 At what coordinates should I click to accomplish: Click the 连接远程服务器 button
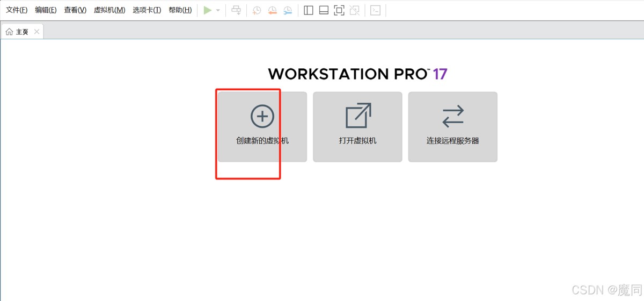[453, 127]
